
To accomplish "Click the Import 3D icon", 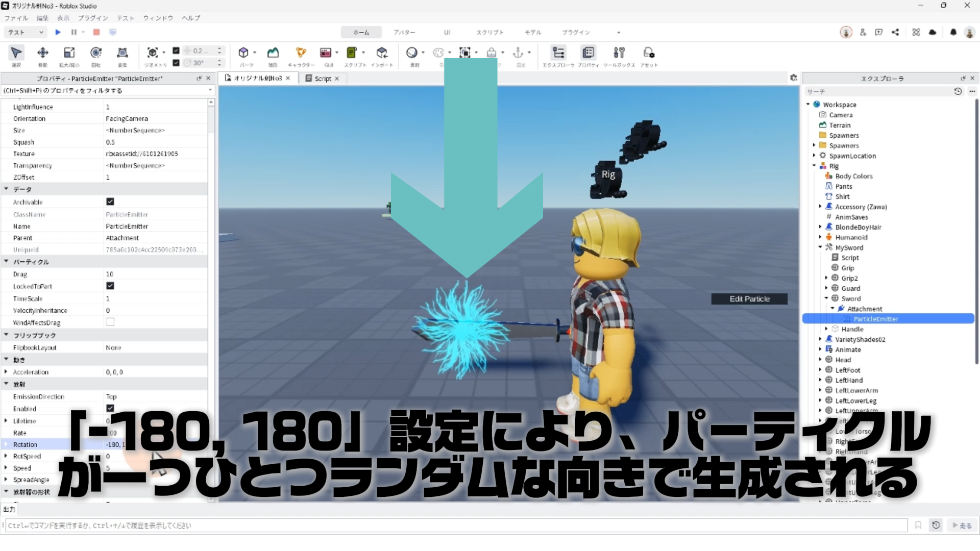I will 382,53.
